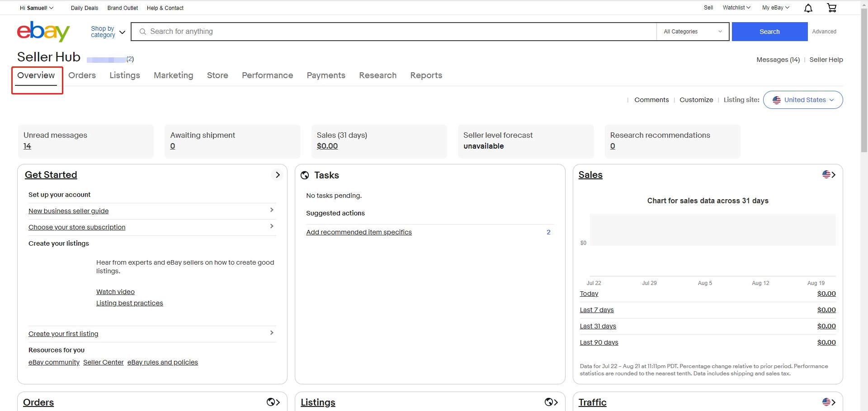Click the globe arrow icon in Listings panel

coord(551,402)
